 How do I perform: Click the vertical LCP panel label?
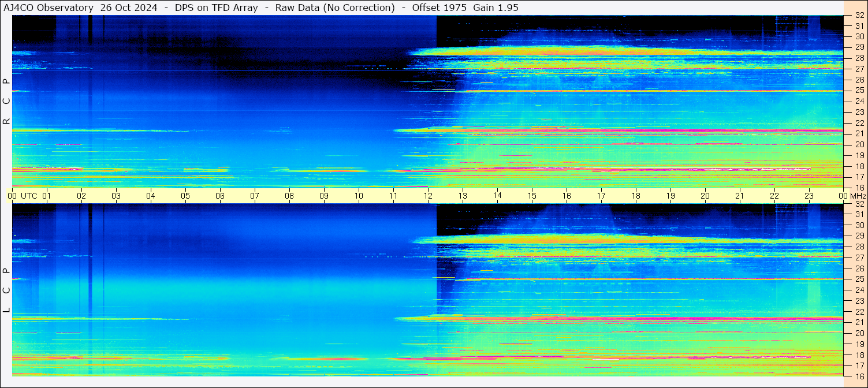[6, 290]
